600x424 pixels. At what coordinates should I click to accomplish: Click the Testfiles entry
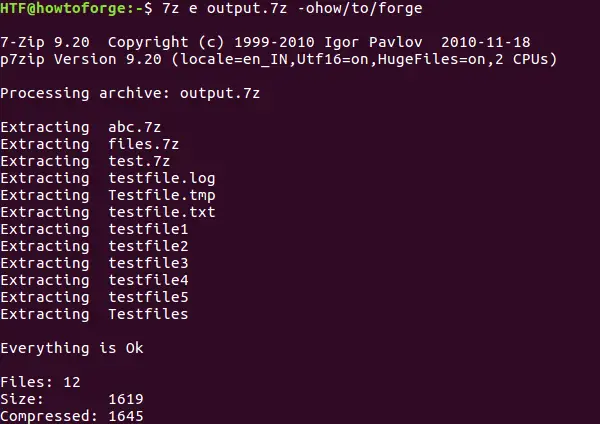pos(148,314)
